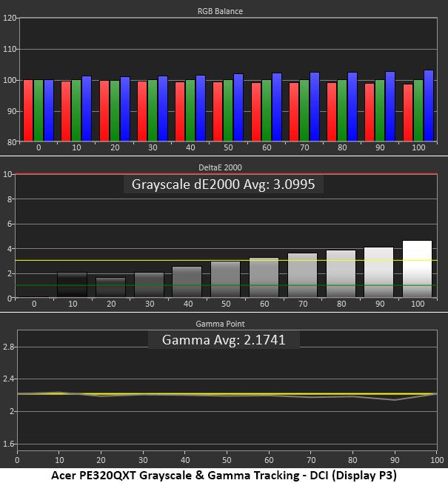Image resolution: width=448 pixels, height=483 pixels.
Task: Click the red bar at 0 in RGB Balance
Action: coord(28,110)
